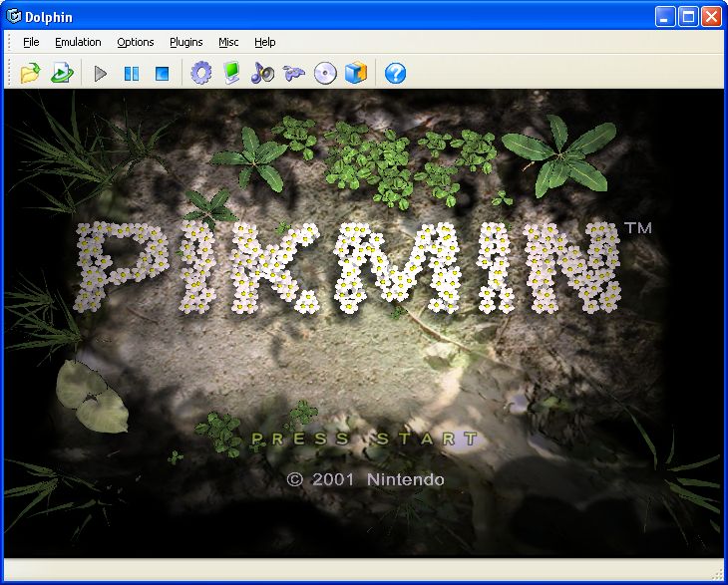Click the Dolphin title bar app icon
The height and width of the screenshot is (585, 728).
pyautogui.click(x=14, y=16)
